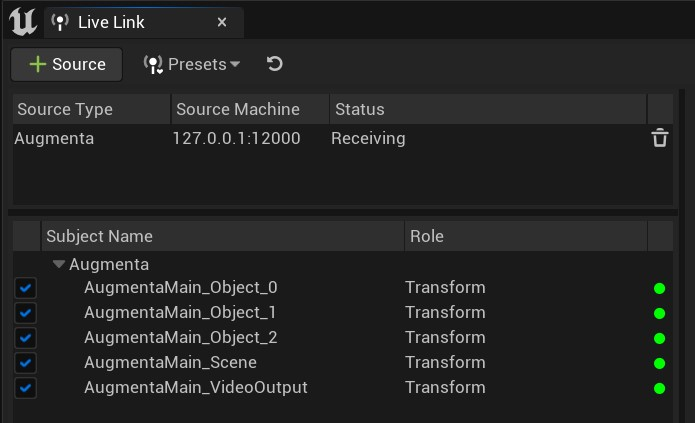Uncheck AugmentaMain_Object_2 subject checkbox
This screenshot has height=423, width=695.
[x=25, y=338]
